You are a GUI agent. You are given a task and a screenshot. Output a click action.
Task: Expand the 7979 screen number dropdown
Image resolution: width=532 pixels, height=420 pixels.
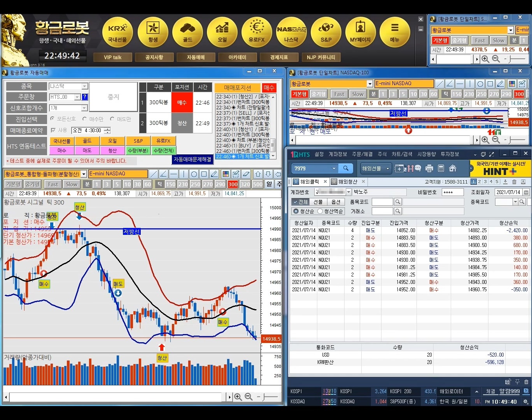point(334,168)
